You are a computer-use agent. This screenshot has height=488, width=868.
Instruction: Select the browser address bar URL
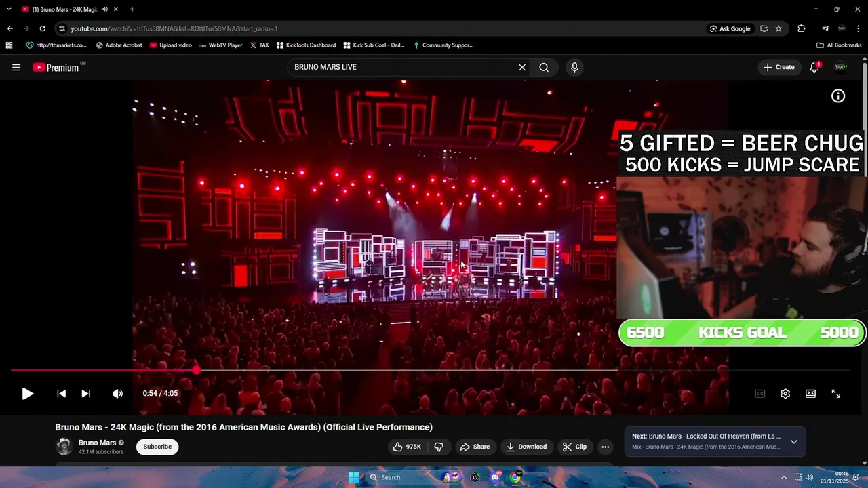pyautogui.click(x=174, y=28)
